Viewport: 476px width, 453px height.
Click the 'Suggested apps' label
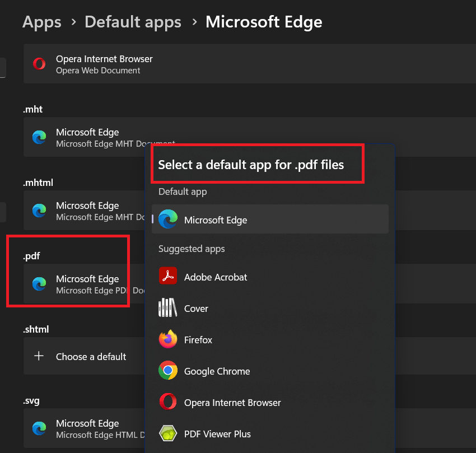(x=192, y=249)
